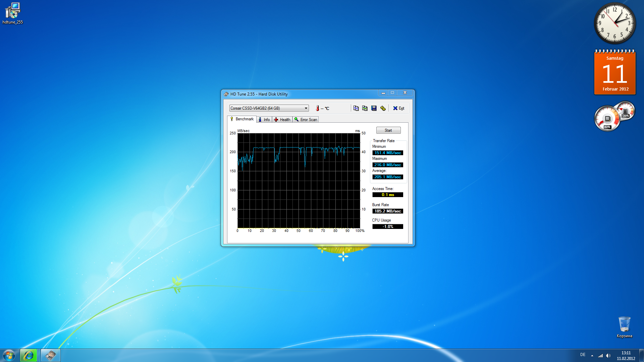
Task: Select HD Tune taskbar button
Action: [x=51, y=355]
